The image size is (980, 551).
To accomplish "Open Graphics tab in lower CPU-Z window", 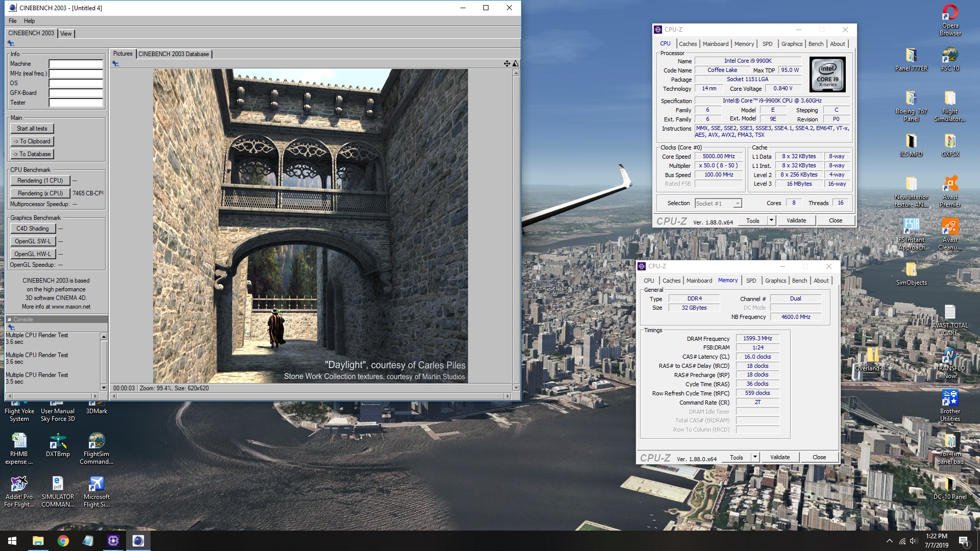I will click(775, 281).
